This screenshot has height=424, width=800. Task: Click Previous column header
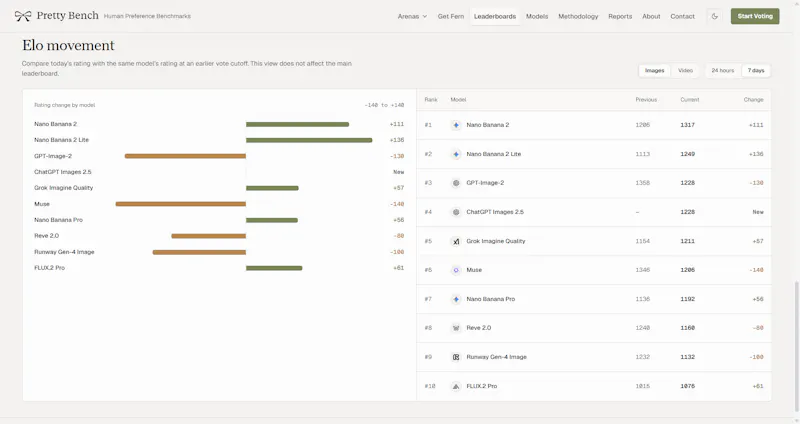pos(646,99)
